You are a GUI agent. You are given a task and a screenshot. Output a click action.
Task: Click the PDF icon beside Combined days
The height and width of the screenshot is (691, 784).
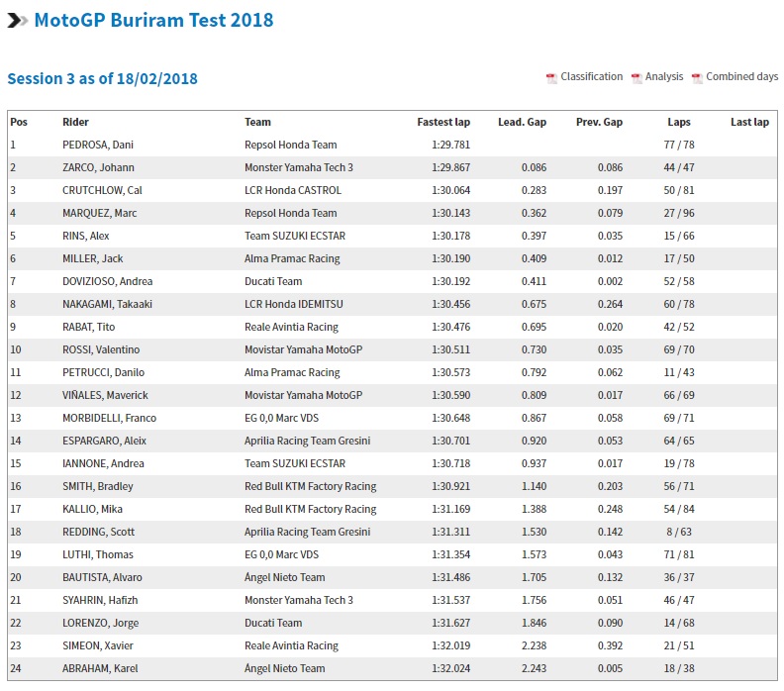[697, 78]
